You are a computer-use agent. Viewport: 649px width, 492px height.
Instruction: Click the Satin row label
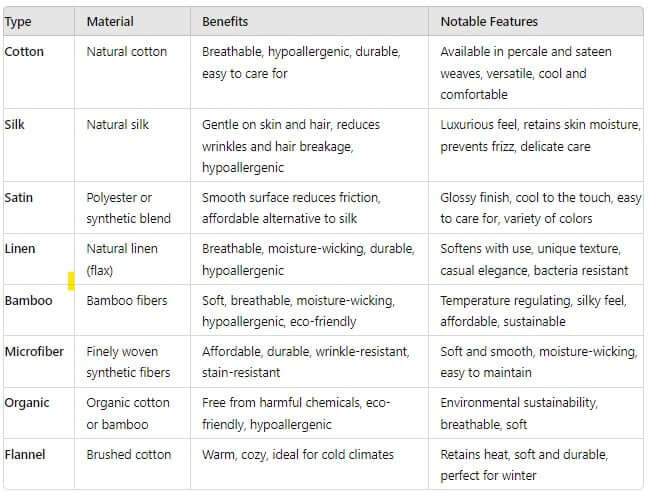click(x=18, y=197)
